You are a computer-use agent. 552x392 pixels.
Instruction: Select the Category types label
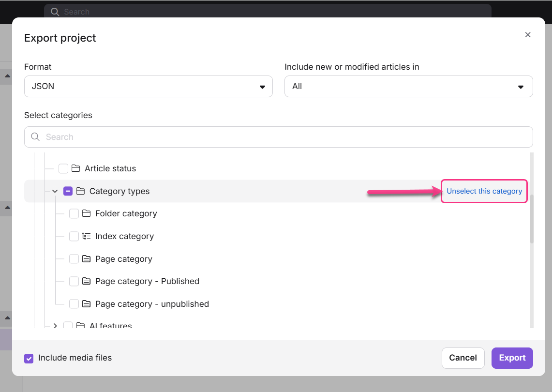pos(119,191)
